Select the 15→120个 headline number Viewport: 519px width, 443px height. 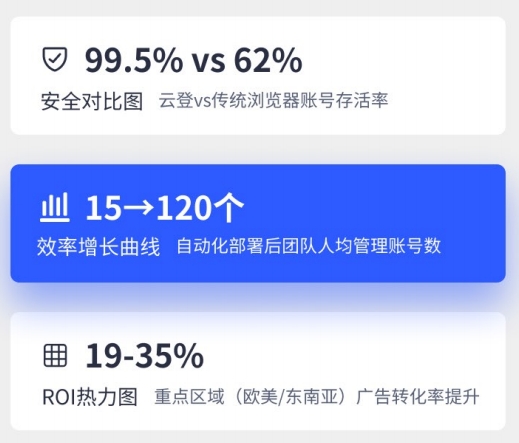(x=165, y=208)
